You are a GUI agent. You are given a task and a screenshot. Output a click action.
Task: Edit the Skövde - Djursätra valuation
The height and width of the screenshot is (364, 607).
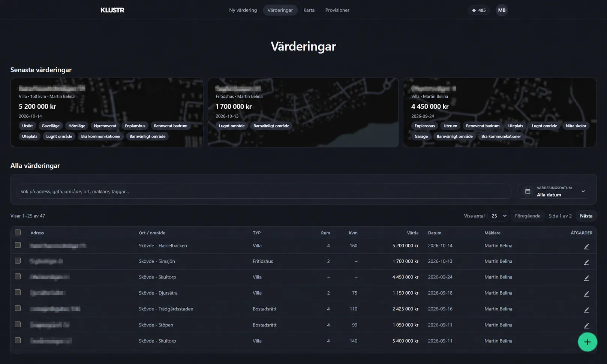tap(586, 294)
